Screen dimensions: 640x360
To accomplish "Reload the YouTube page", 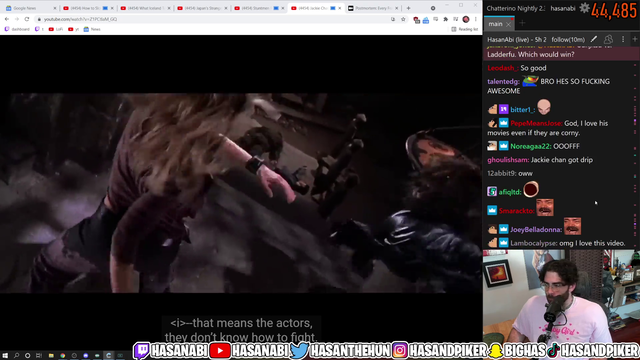I will click(27, 19).
